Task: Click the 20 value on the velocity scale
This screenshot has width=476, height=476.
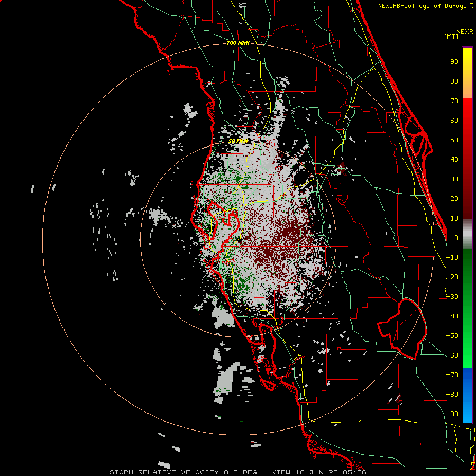Action: [x=454, y=198]
